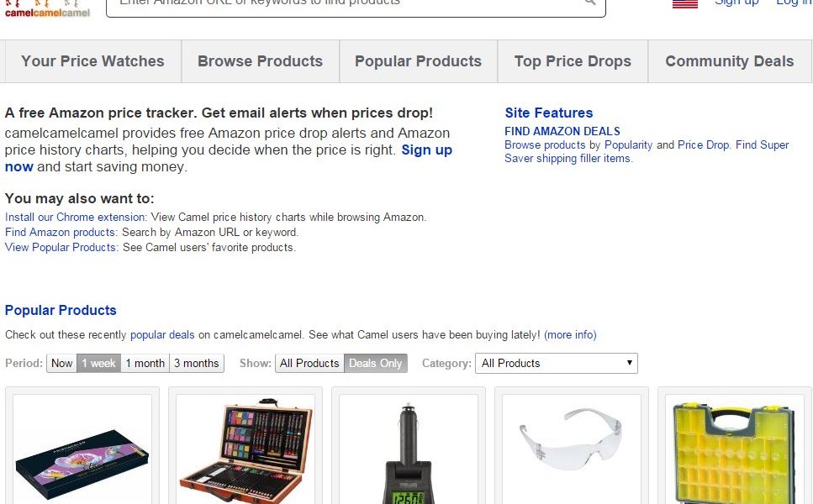Focus the Amazon URL search field
813x504 pixels.
click(x=345, y=4)
